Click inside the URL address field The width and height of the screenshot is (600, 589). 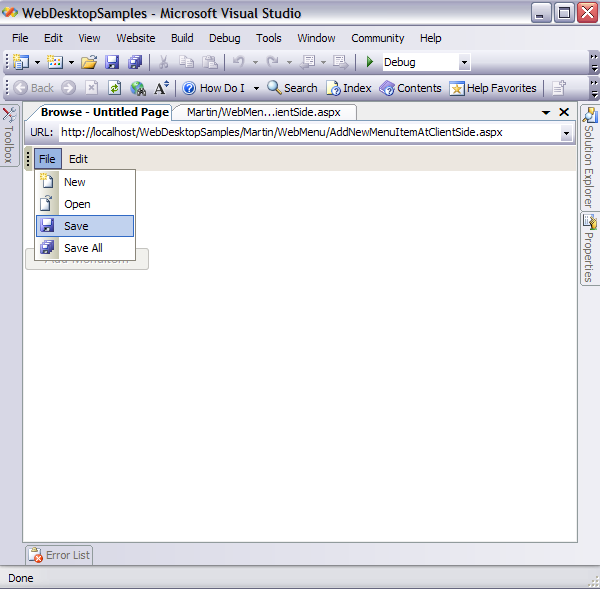coord(300,132)
